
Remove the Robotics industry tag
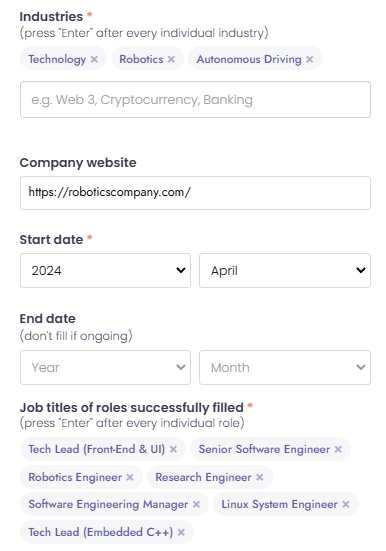pyautogui.click(x=171, y=59)
